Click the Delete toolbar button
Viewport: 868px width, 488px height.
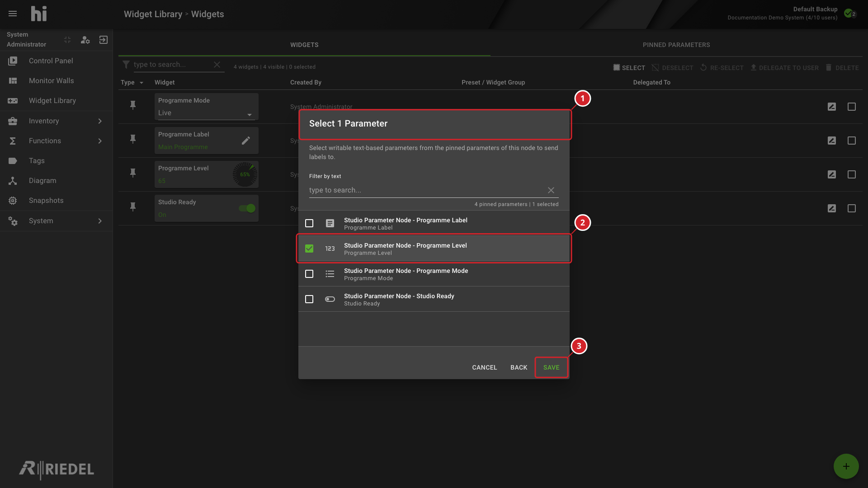point(842,68)
